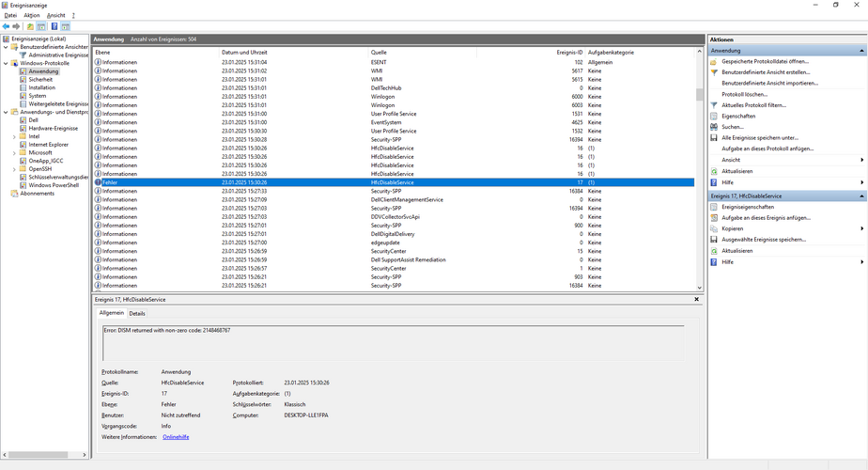This screenshot has height=470, width=868.
Task: Expand the Intel folder node
Action: pos(14,136)
